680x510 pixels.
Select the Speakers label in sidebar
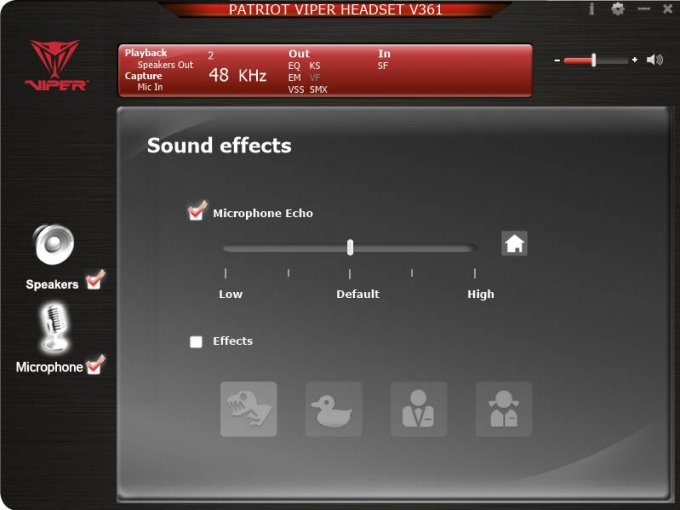(52, 284)
